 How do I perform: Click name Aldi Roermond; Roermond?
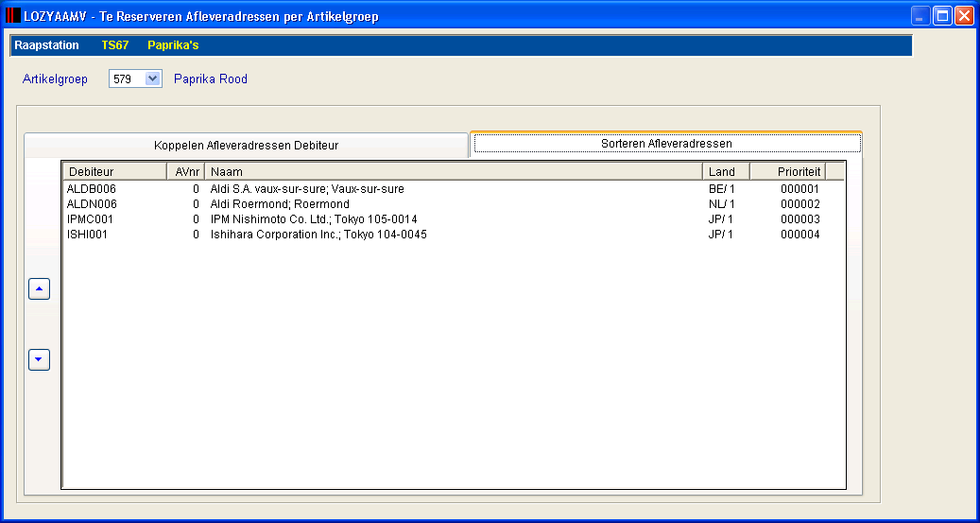tap(280, 204)
